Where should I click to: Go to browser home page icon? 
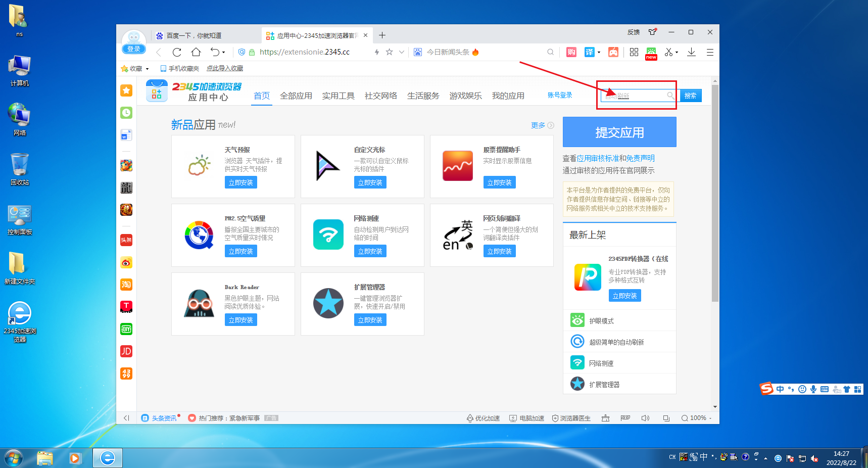pyautogui.click(x=196, y=52)
